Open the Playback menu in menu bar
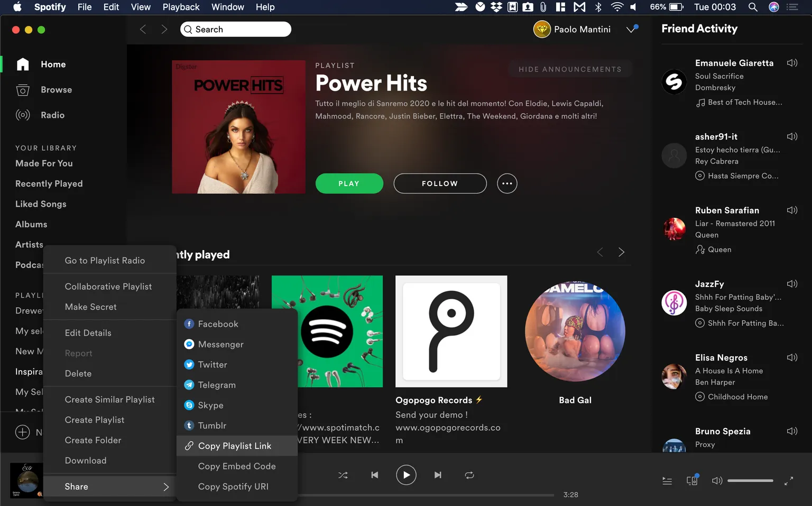This screenshot has height=506, width=812. click(180, 7)
